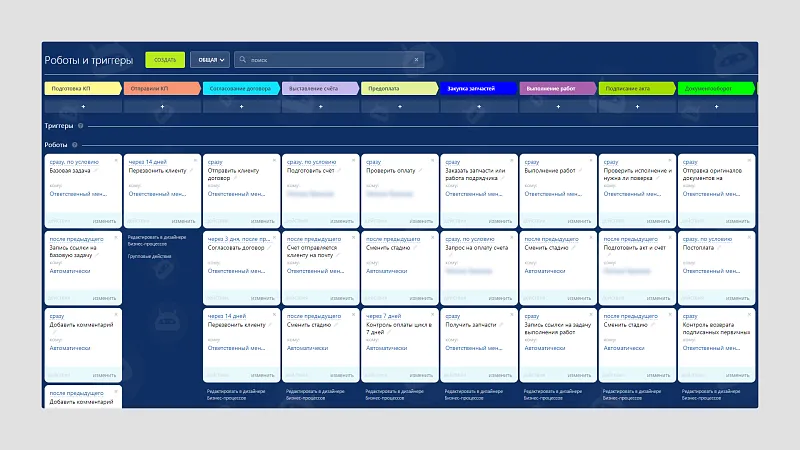
Task: Remove the Базовая задача robot with its X
Action: (x=116, y=160)
